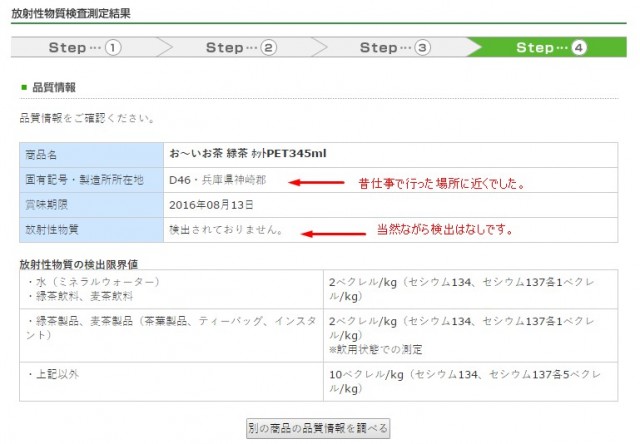Click the 上記以外 row text

click(x=53, y=374)
